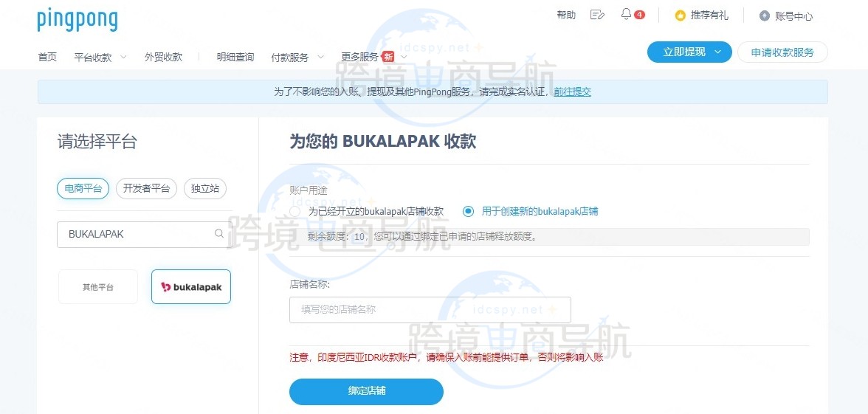
Task: Switch to the 开发者平台 tab
Action: 146,188
